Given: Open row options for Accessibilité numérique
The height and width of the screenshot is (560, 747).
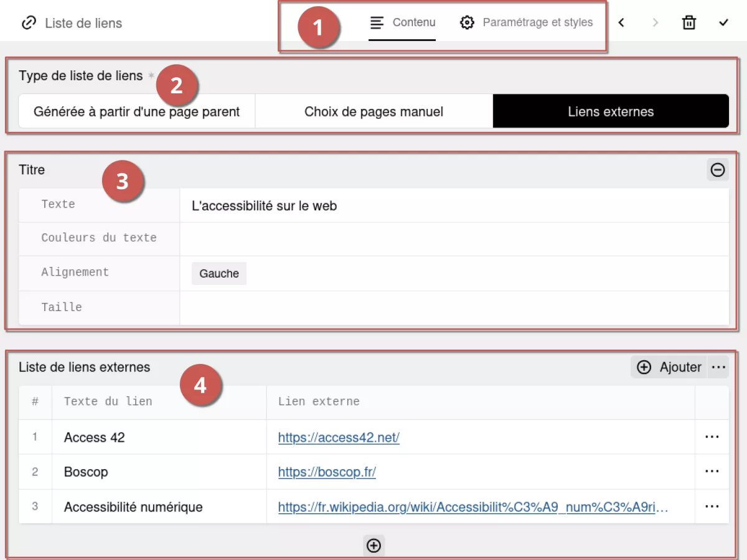Looking at the screenshot, I should click(x=712, y=506).
